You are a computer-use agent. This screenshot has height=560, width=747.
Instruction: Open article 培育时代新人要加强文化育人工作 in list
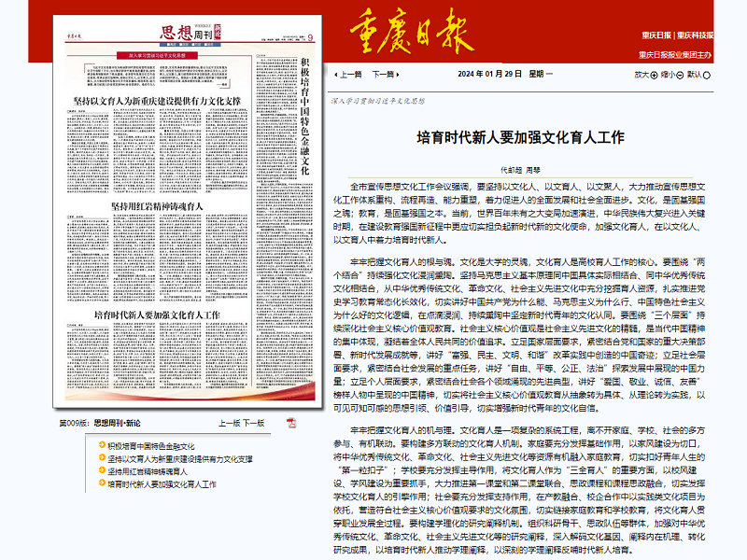coord(162,484)
